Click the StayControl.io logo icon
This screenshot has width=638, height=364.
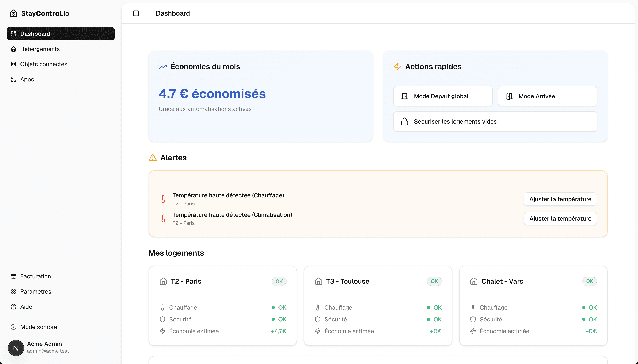tap(13, 13)
